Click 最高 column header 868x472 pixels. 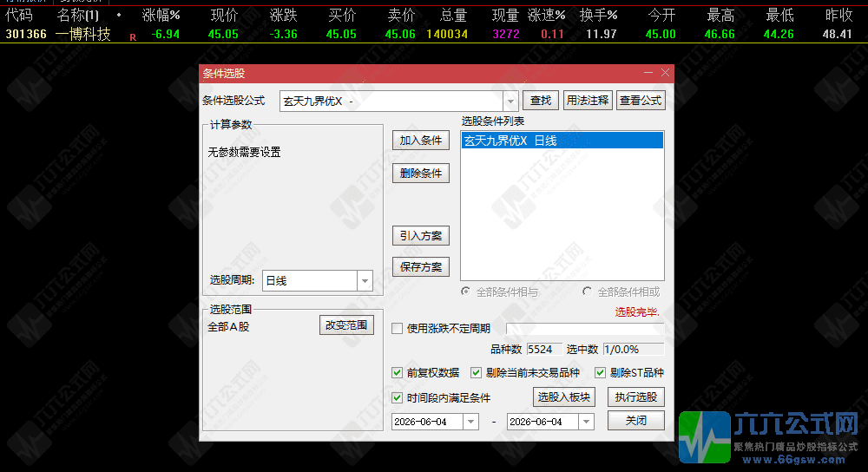point(720,15)
